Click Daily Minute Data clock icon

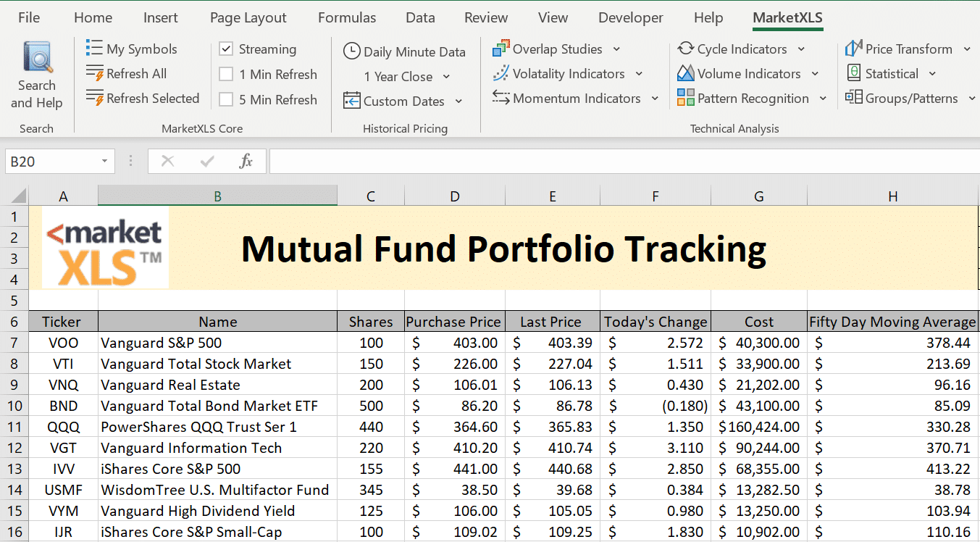click(x=351, y=51)
